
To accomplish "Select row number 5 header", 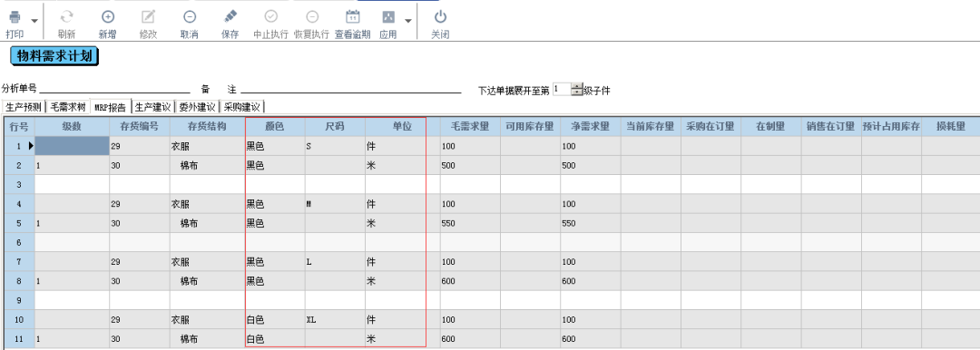I will (x=19, y=223).
